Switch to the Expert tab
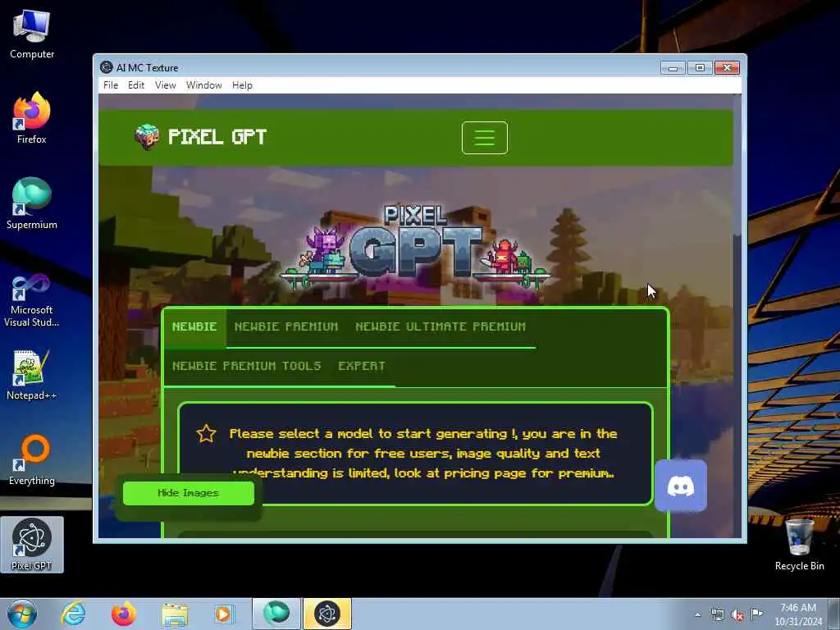840x630 pixels. coord(362,366)
